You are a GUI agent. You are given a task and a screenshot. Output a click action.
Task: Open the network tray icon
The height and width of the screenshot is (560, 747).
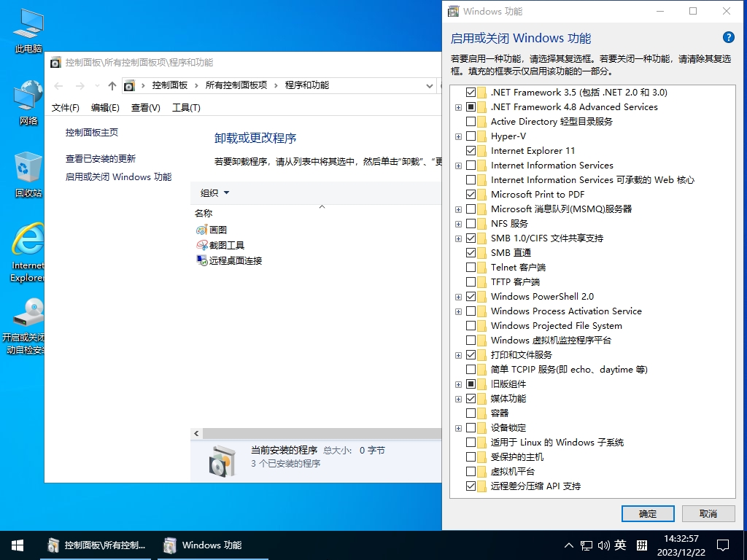click(587, 545)
